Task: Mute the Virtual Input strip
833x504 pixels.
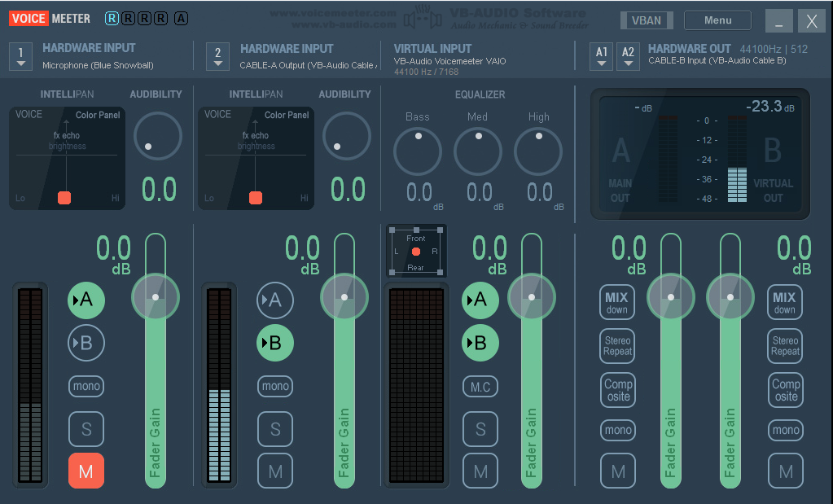Action: tap(480, 471)
